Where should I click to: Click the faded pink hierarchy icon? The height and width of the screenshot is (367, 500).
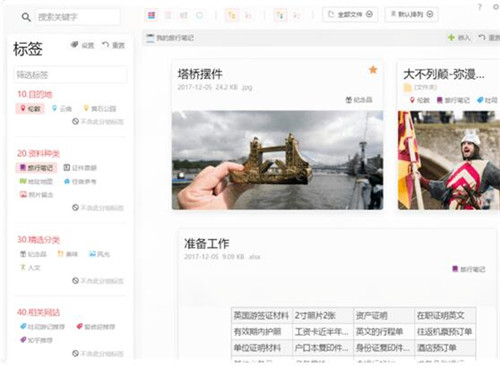[x=297, y=15]
